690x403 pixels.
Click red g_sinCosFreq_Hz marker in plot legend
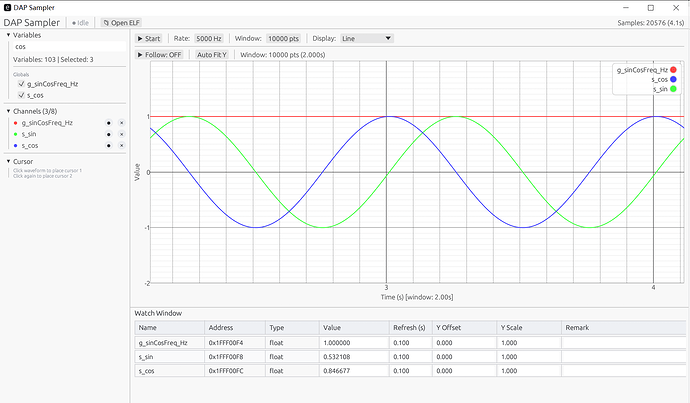point(673,70)
